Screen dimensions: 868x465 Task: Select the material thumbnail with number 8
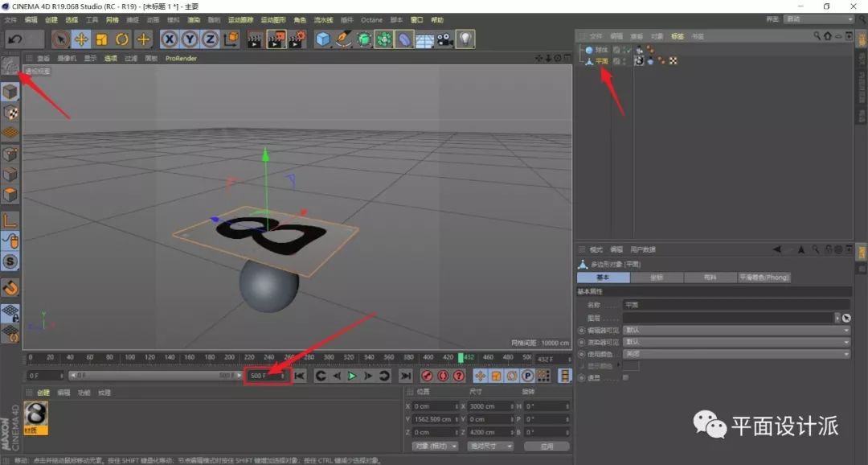tap(36, 415)
